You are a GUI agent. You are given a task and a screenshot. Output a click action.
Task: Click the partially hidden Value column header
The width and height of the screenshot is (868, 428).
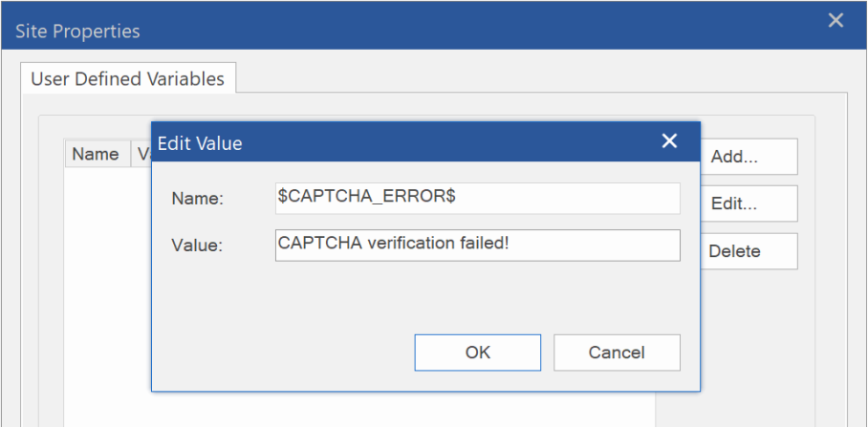[143, 154]
